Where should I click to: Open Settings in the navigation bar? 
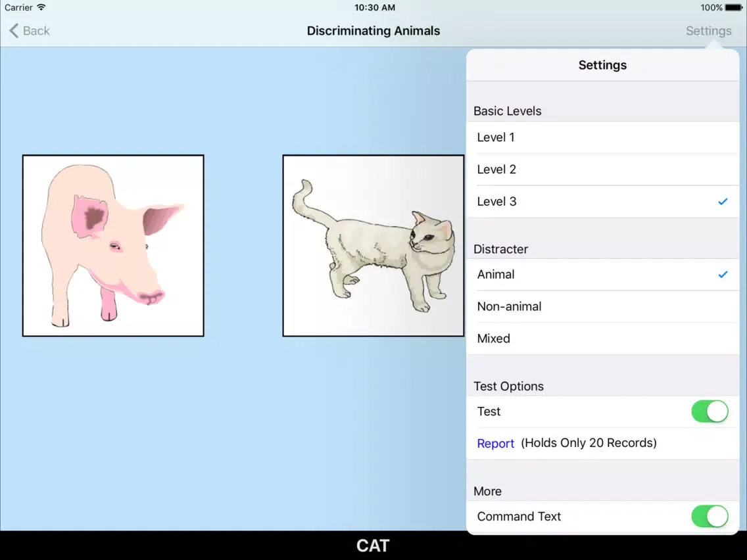(708, 31)
